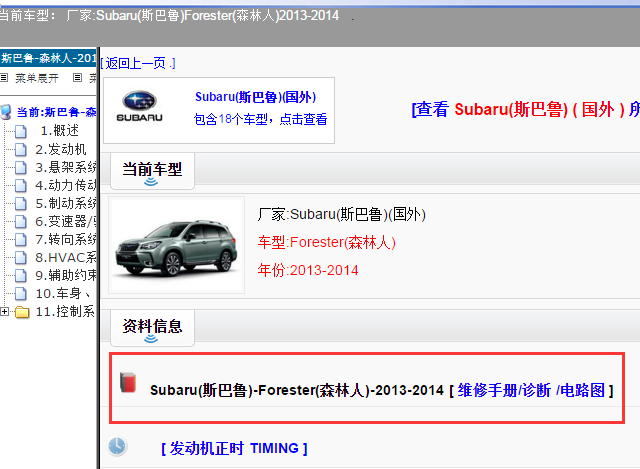Viewport: 640px width, 469px height.
Task: Click page icon next to 4.动力传动
Action: (x=21, y=185)
